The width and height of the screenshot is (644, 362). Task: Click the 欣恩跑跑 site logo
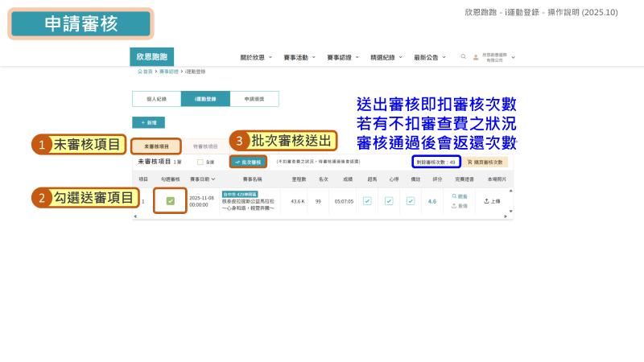coord(151,57)
